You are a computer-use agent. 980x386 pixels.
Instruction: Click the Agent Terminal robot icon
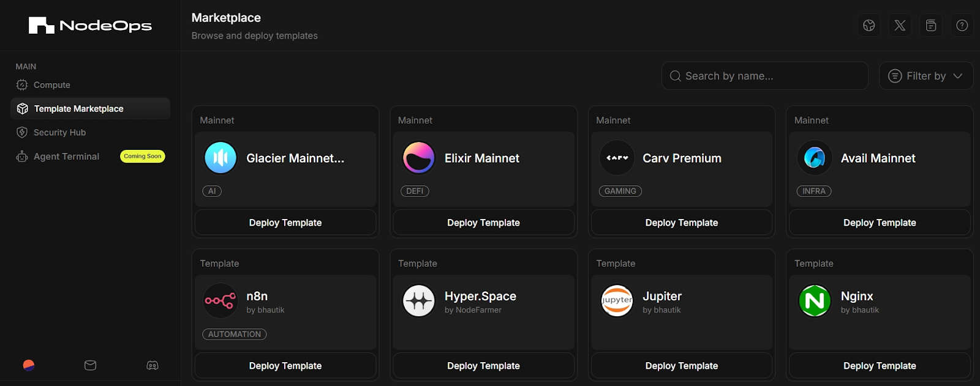click(22, 157)
